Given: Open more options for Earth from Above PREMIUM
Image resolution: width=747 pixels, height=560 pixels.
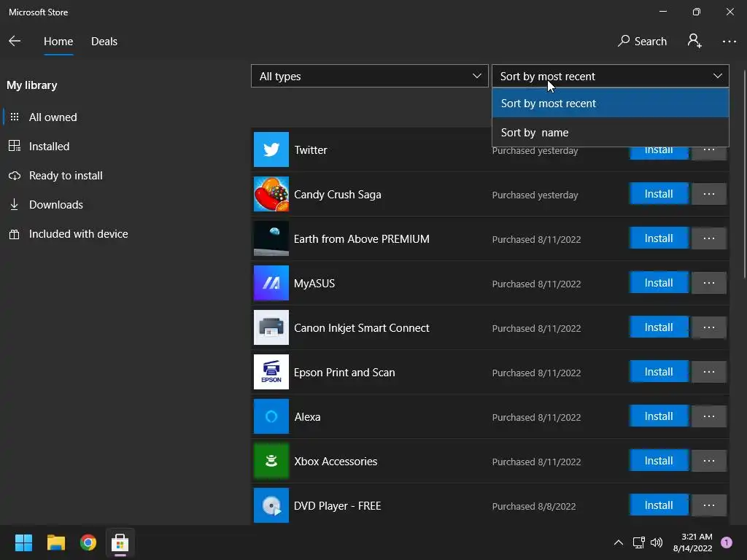Looking at the screenshot, I should tap(709, 238).
